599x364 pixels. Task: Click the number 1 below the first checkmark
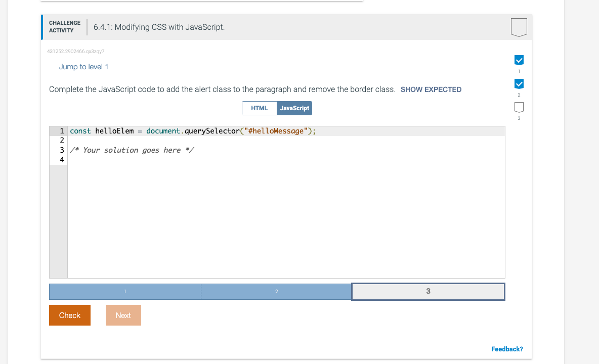(519, 71)
